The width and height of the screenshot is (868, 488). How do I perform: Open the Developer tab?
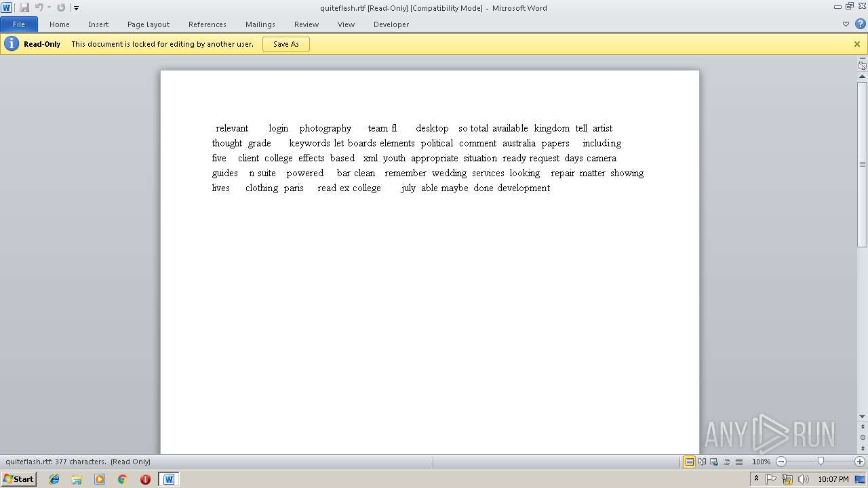pos(391,24)
